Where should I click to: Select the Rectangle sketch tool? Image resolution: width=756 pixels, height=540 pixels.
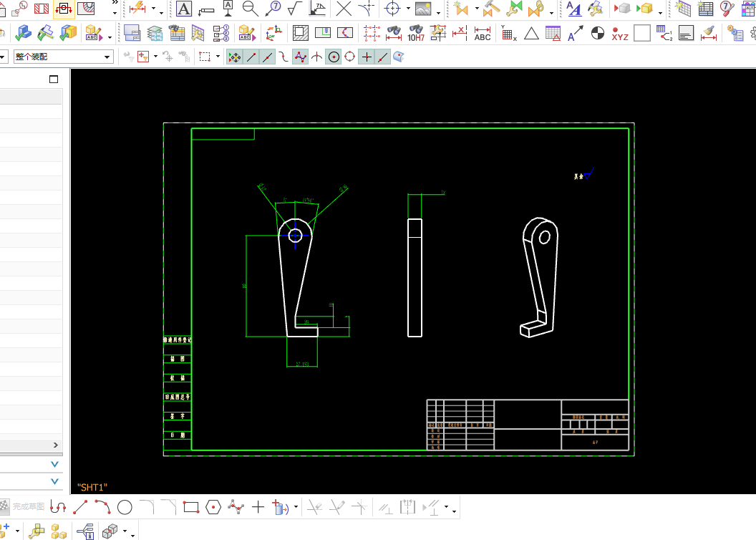pyautogui.click(x=191, y=507)
